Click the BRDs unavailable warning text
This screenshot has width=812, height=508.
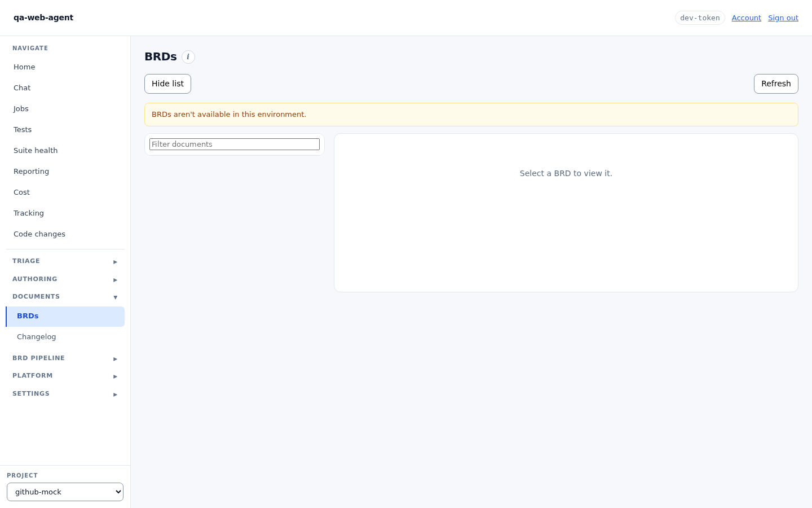(229, 115)
